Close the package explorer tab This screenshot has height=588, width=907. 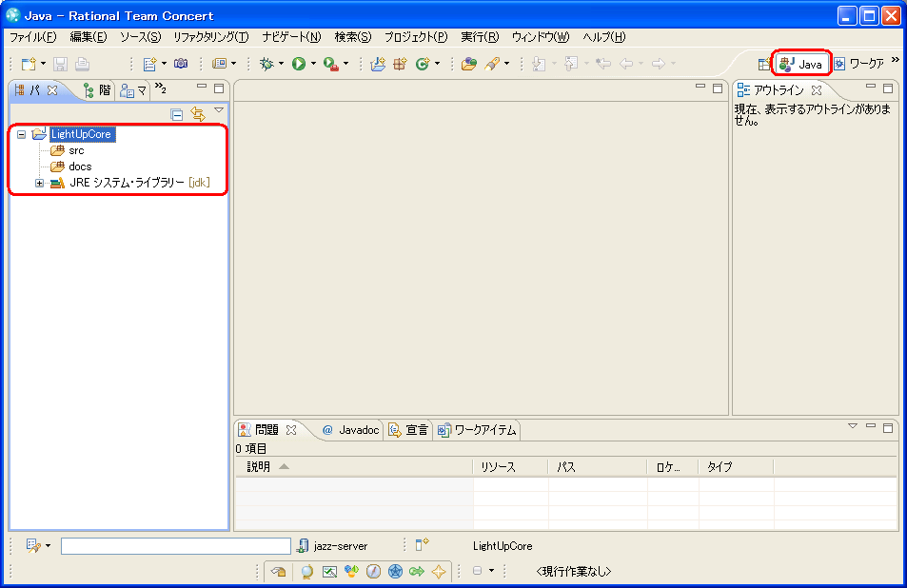52,90
